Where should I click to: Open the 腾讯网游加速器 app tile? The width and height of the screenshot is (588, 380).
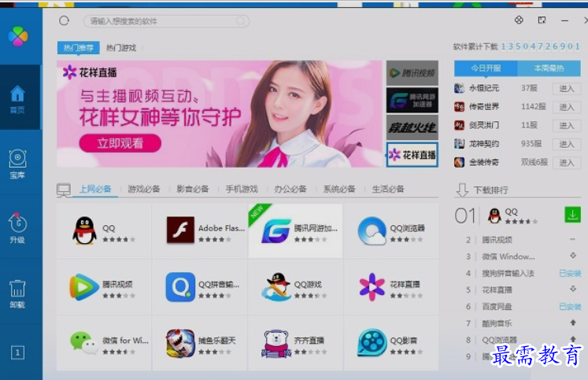tap(295, 231)
